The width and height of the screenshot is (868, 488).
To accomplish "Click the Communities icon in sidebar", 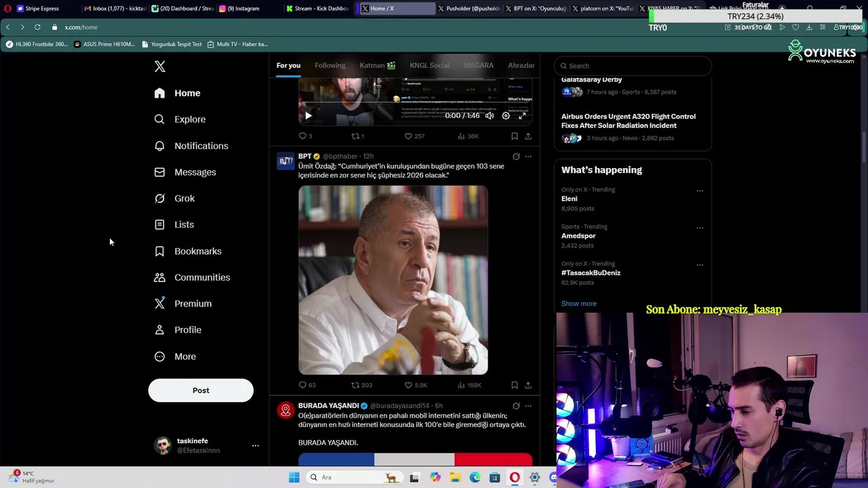I will pos(159,277).
